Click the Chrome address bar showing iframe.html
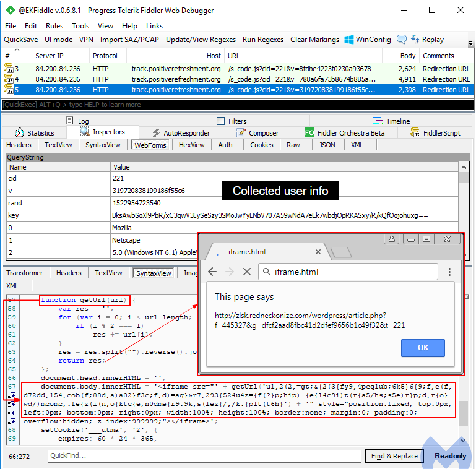 [x=348, y=272]
